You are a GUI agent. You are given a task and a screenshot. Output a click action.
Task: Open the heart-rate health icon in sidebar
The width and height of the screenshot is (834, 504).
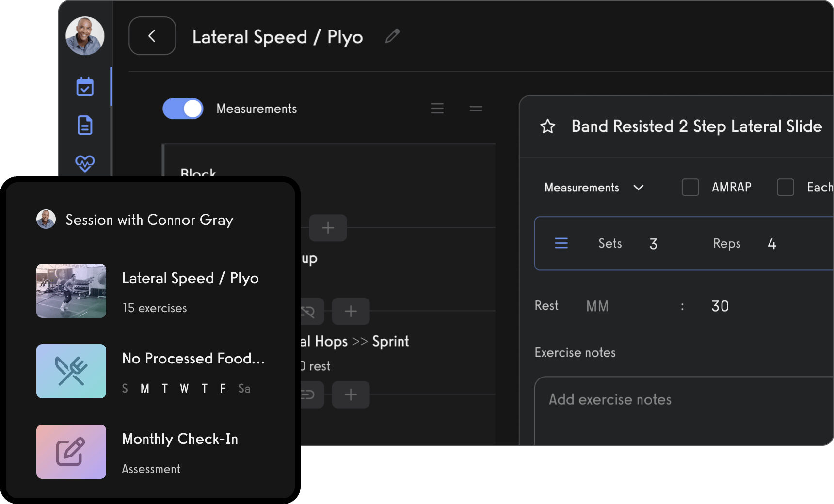point(85,163)
